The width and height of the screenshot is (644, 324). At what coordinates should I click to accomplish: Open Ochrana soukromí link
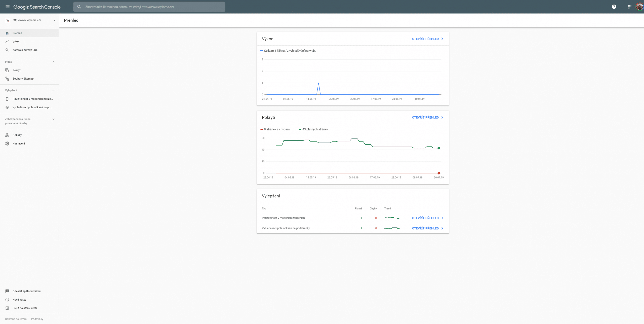16,319
